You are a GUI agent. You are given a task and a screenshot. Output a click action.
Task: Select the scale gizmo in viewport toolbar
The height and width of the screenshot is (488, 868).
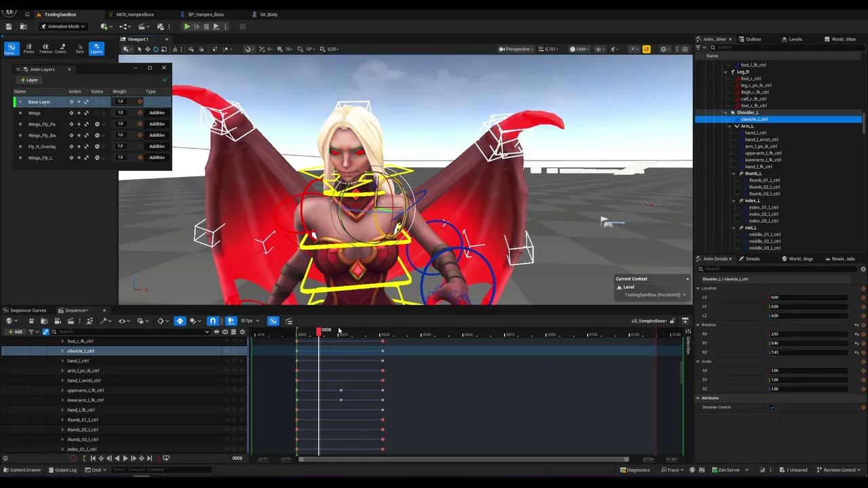[163, 49]
